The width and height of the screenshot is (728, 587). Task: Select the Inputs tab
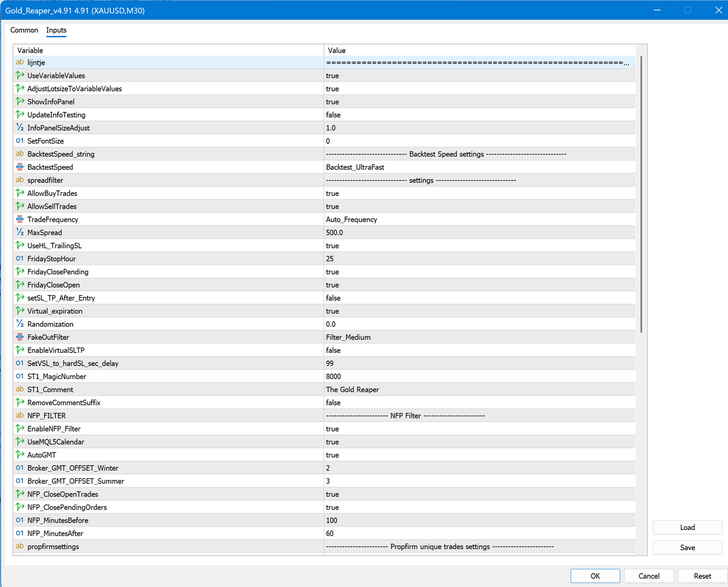[56, 30]
